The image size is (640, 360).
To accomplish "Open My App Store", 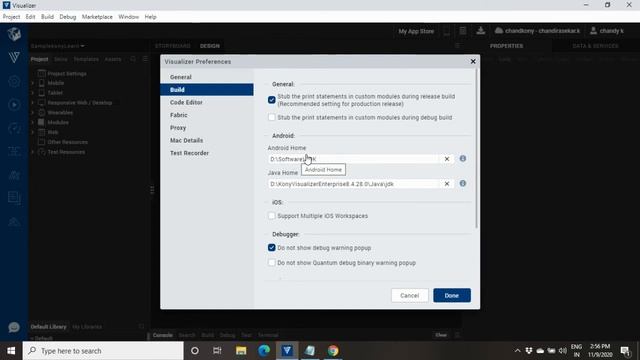I will click(416, 31).
